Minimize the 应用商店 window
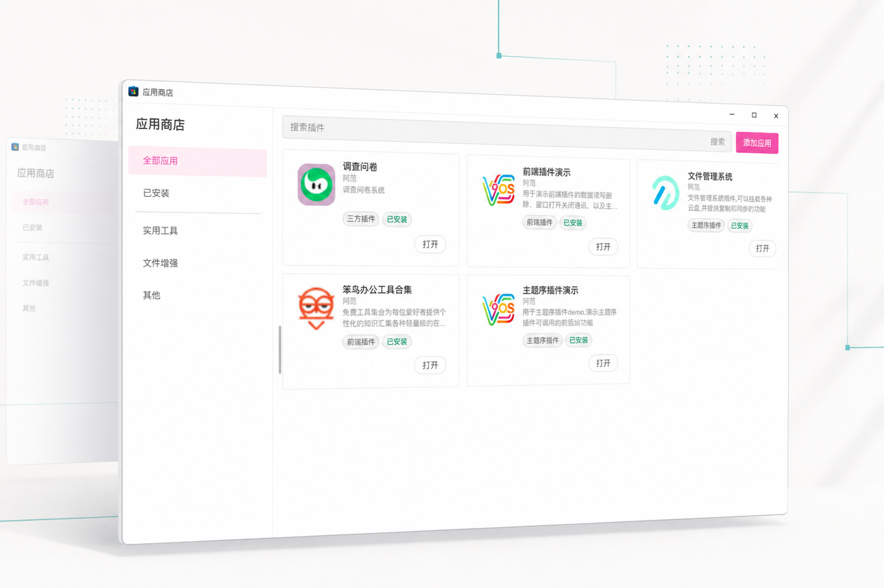 pyautogui.click(x=732, y=114)
